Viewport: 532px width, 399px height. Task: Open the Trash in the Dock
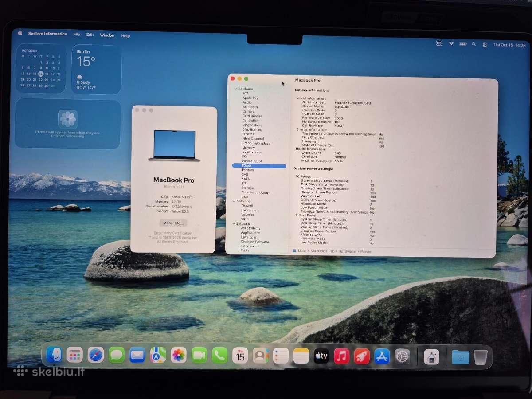pos(481,357)
